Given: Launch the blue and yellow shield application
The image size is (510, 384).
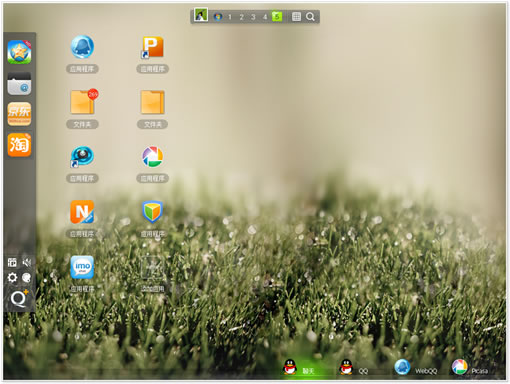Looking at the screenshot, I should click(x=152, y=211).
